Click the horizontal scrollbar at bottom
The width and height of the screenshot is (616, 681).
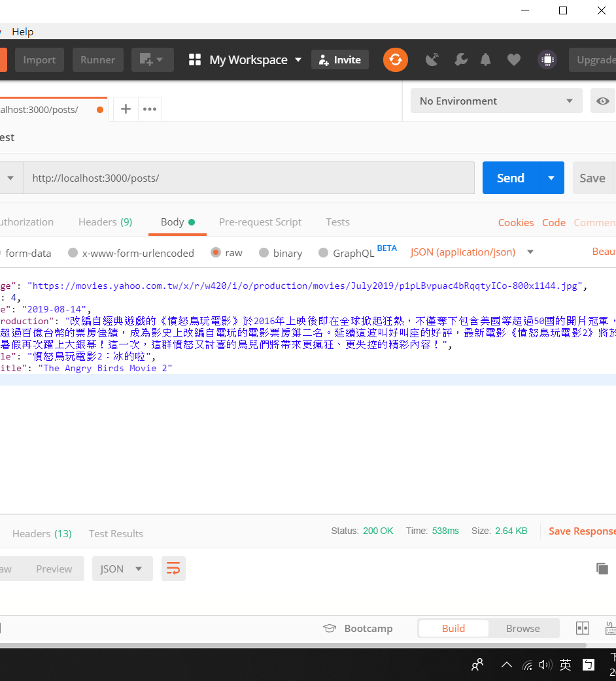tap(292, 645)
